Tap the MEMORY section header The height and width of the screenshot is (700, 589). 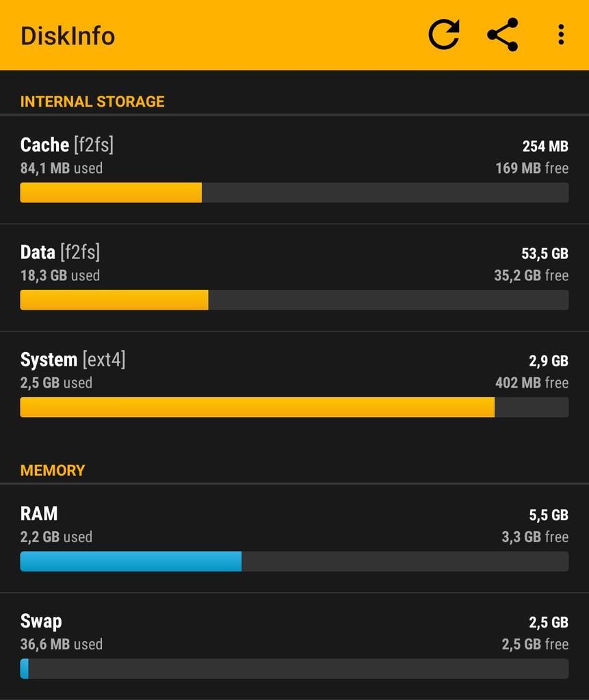(x=53, y=470)
